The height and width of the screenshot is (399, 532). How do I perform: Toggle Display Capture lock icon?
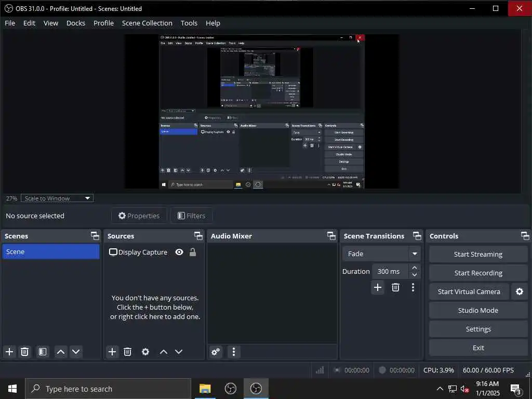tap(193, 252)
